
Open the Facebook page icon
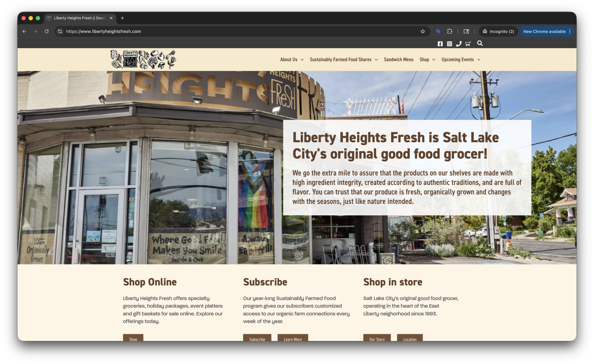tap(440, 44)
